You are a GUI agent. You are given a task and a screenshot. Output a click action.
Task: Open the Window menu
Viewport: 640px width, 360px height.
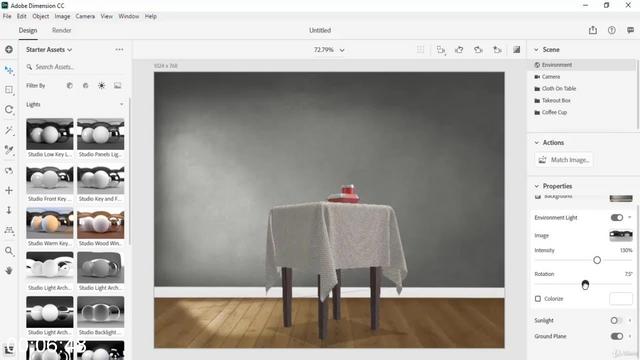pyautogui.click(x=129, y=16)
